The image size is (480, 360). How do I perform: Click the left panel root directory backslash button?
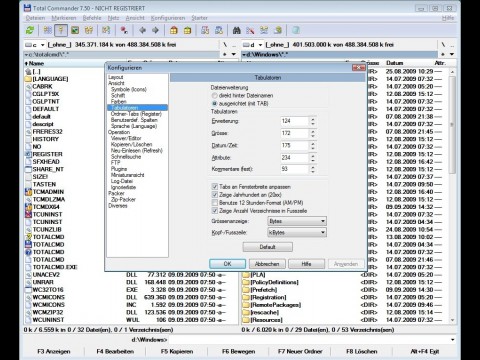[x=225, y=45]
